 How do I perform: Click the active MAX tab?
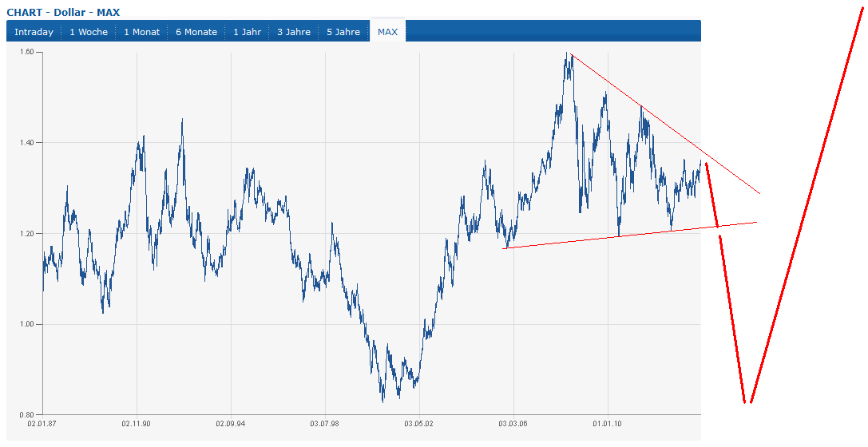(x=387, y=32)
